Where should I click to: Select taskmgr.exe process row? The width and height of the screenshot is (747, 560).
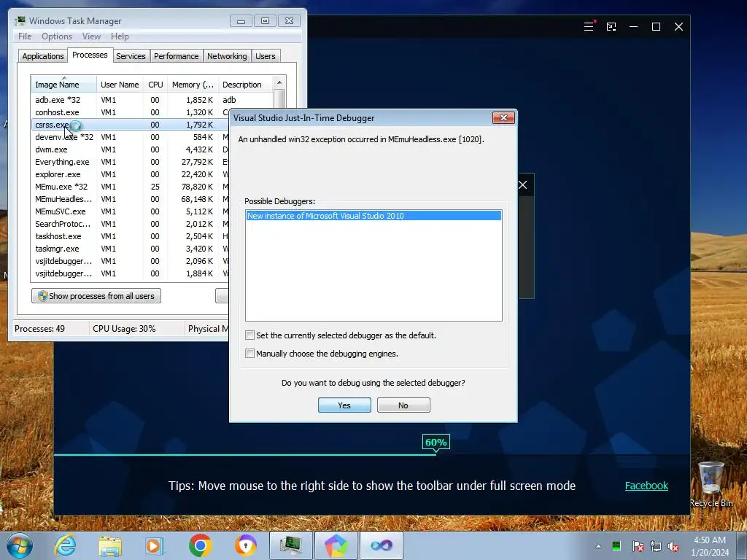(131, 248)
